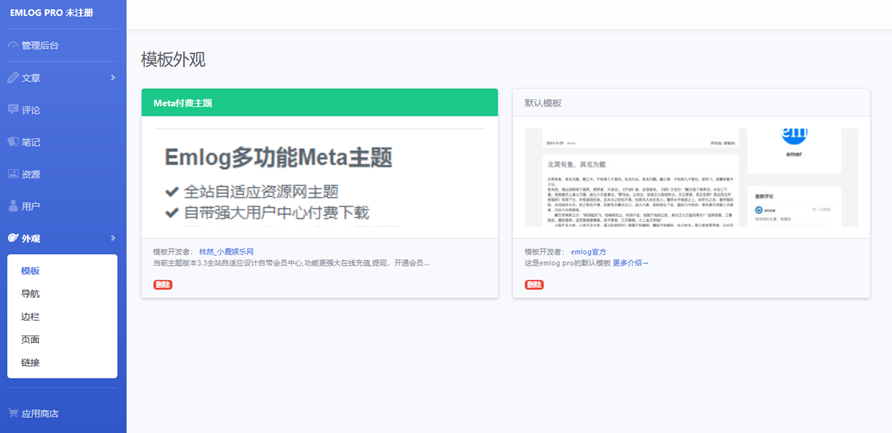
Task: Click the speech bubble icon beside 评论
Action: (13, 109)
